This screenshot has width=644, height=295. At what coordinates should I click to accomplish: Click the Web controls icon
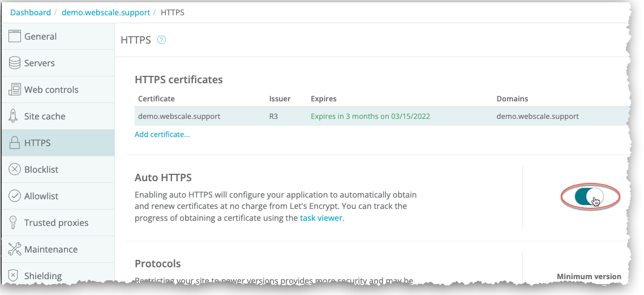[15, 89]
